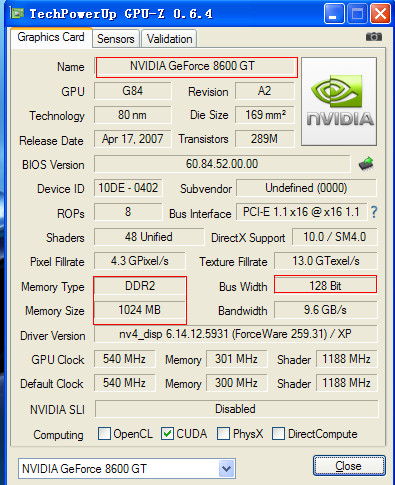Select the Graphics Card tab
This screenshot has width=395, height=485.
pyautogui.click(x=51, y=37)
